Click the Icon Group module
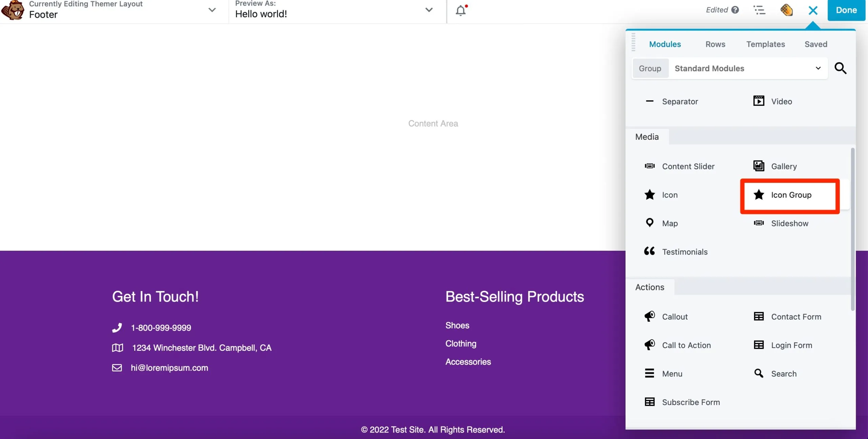The height and width of the screenshot is (439, 868). [789, 195]
